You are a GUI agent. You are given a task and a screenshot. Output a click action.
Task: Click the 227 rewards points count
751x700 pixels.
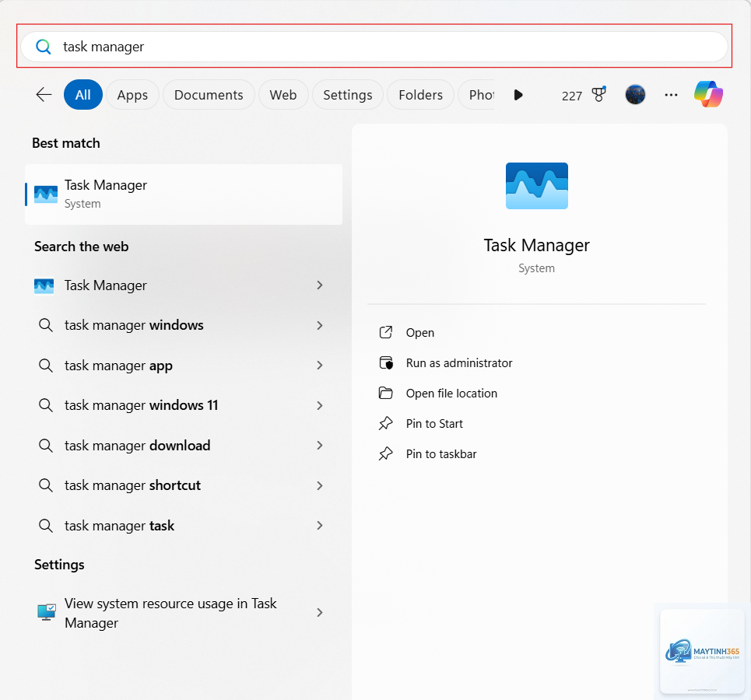(x=572, y=96)
